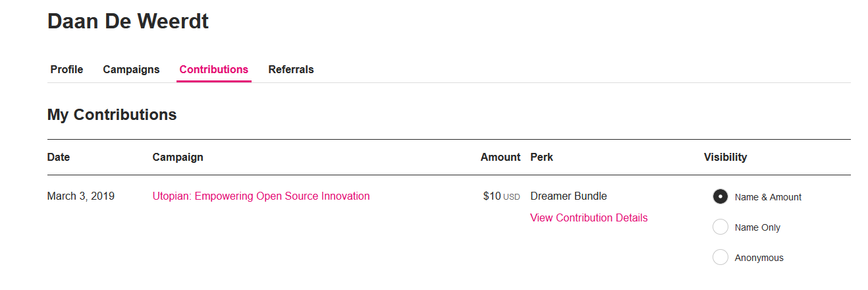Click the Daan De Weerdt name heading
Viewport: 868px width, 290px height.
(x=128, y=21)
